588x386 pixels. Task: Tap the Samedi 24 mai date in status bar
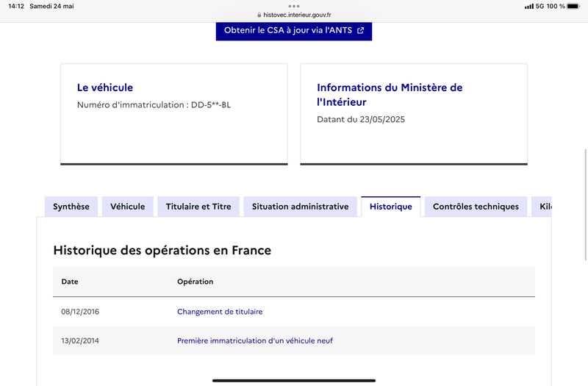(x=51, y=6)
